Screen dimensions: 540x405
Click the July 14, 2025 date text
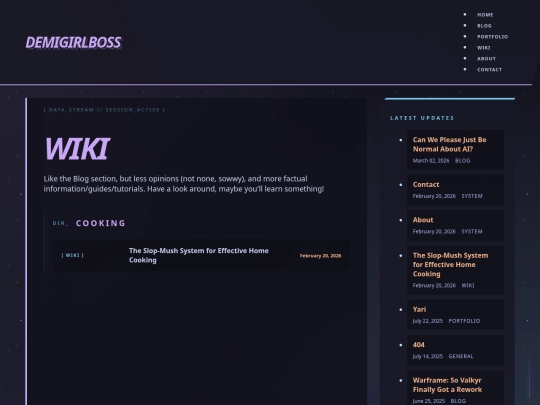click(x=427, y=356)
